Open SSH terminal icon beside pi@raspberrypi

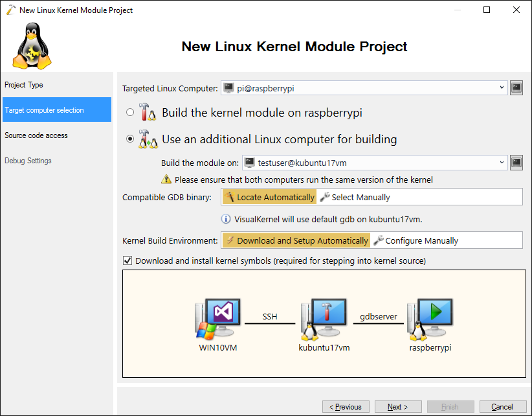516,88
